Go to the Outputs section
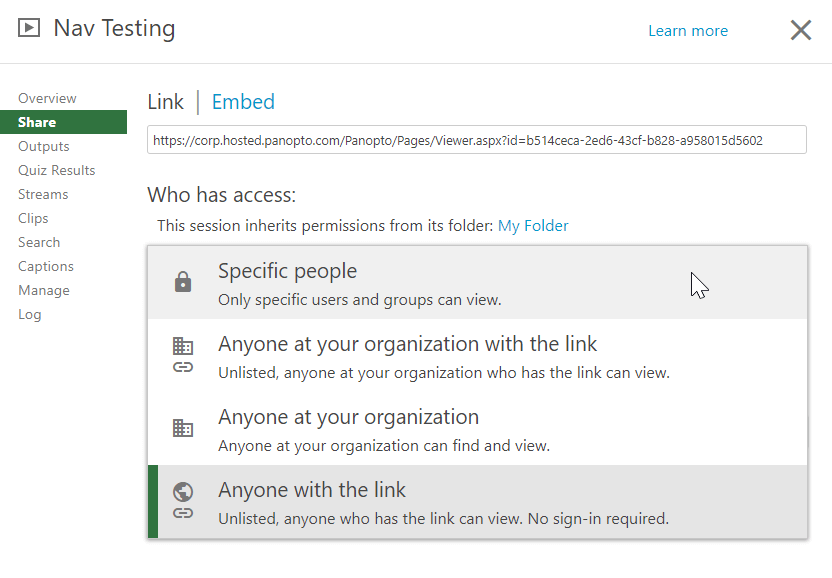Screen dimensions: 832x578 pyautogui.click(x=44, y=146)
